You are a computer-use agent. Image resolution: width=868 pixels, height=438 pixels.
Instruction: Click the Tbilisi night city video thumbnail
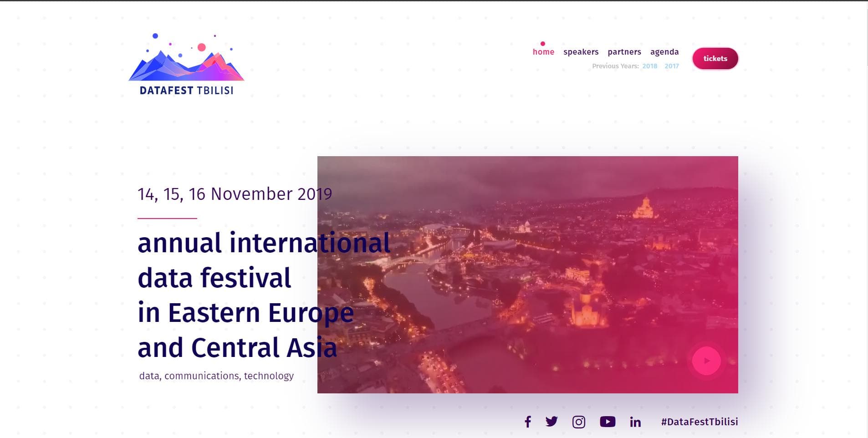[527, 275]
